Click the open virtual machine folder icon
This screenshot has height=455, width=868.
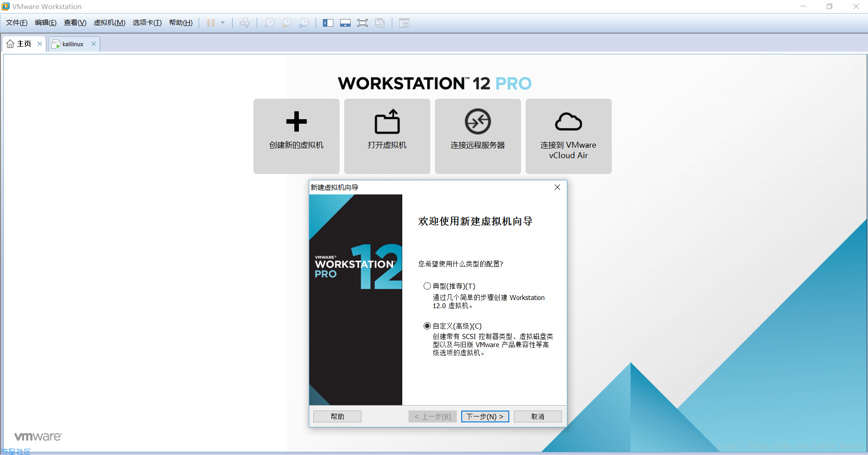[387, 121]
